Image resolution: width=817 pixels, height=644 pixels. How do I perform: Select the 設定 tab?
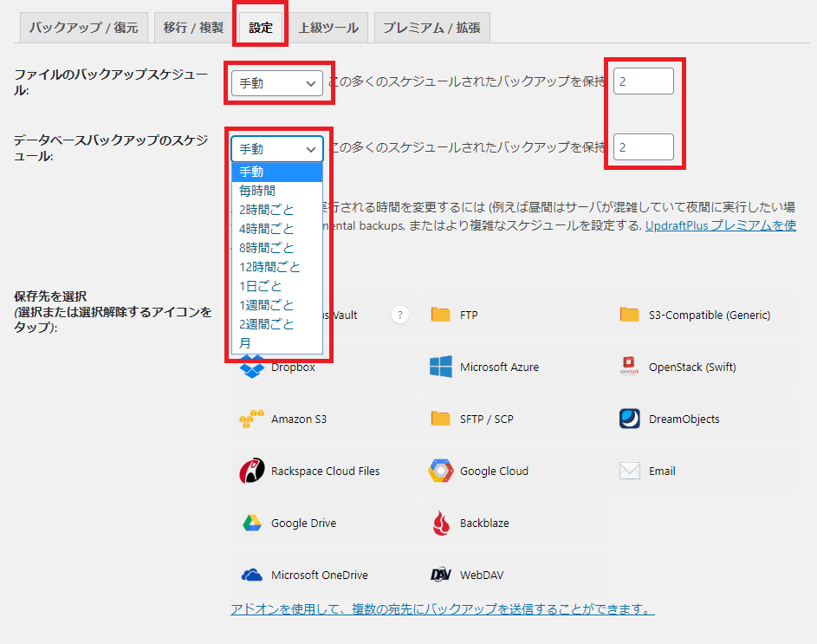[x=261, y=28]
